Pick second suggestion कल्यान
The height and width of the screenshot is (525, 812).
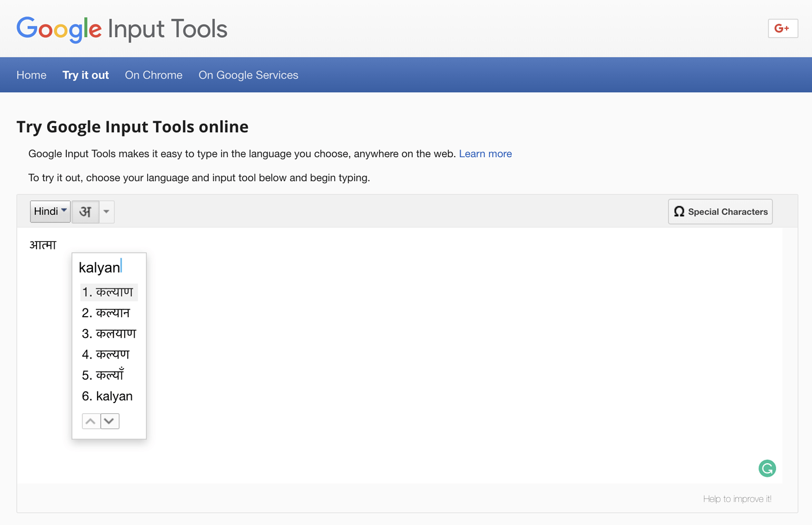(x=107, y=313)
